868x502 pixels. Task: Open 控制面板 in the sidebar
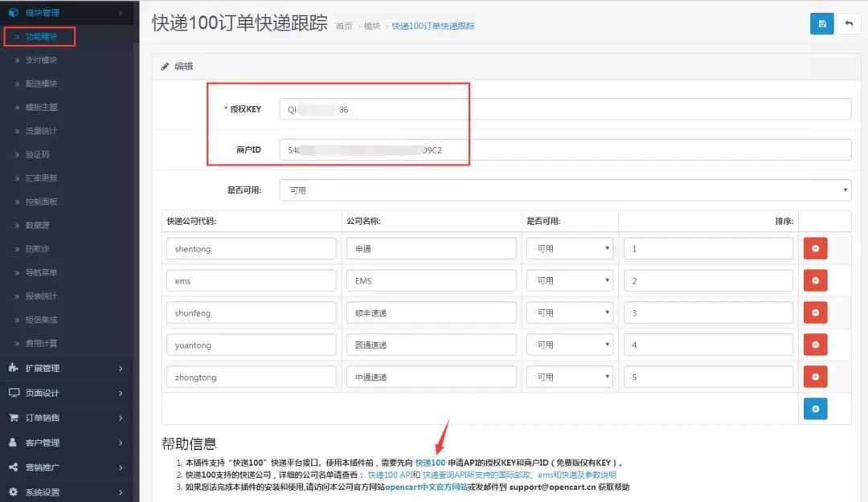pos(42,202)
